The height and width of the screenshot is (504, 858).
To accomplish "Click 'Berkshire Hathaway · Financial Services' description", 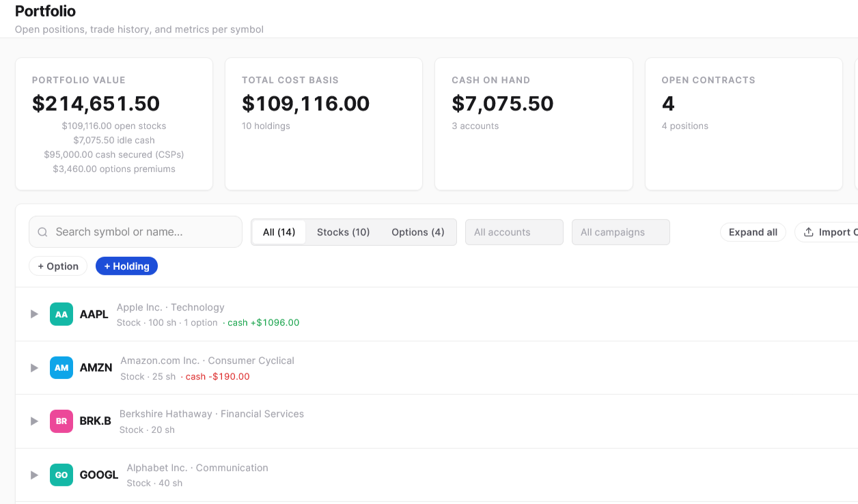I will coord(212,414).
